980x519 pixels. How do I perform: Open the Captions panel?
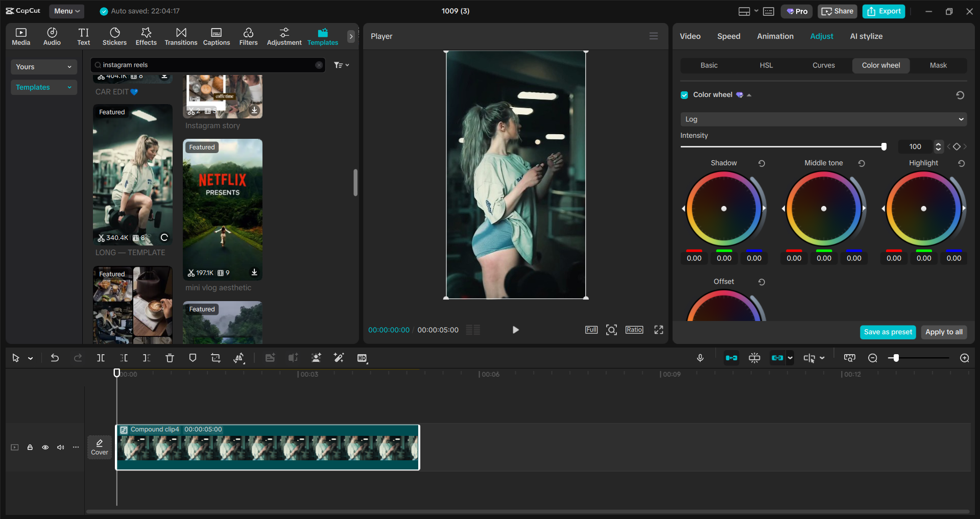tap(216, 36)
